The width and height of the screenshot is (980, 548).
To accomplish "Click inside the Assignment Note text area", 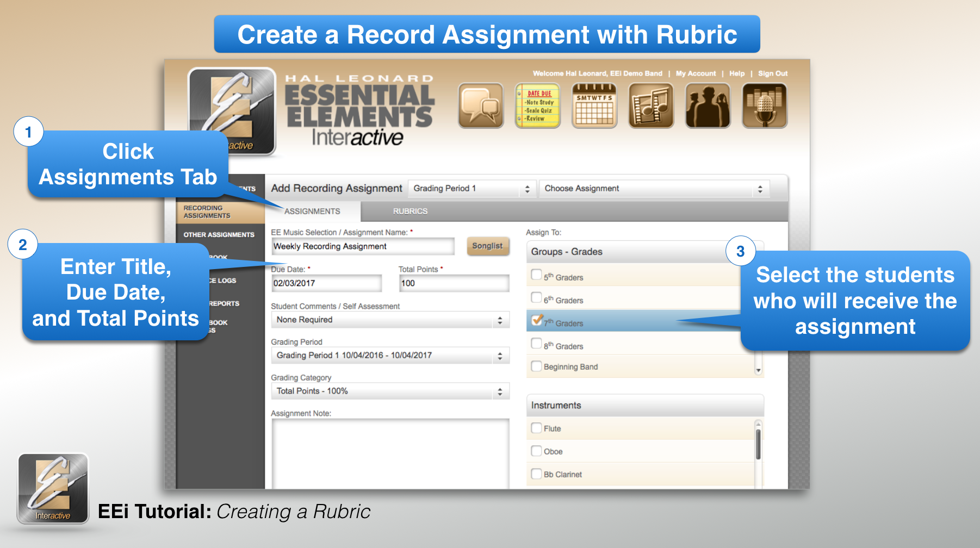I will pos(390,454).
